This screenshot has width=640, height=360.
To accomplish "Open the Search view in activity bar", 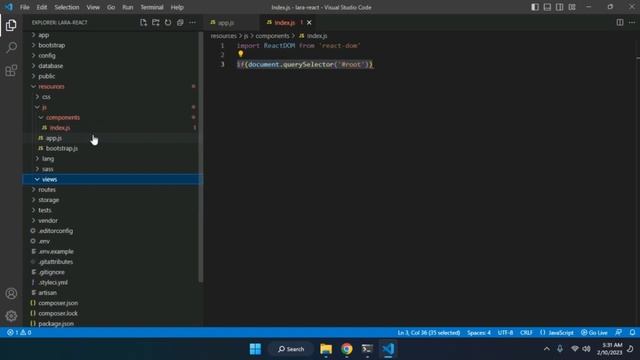I will [11, 47].
